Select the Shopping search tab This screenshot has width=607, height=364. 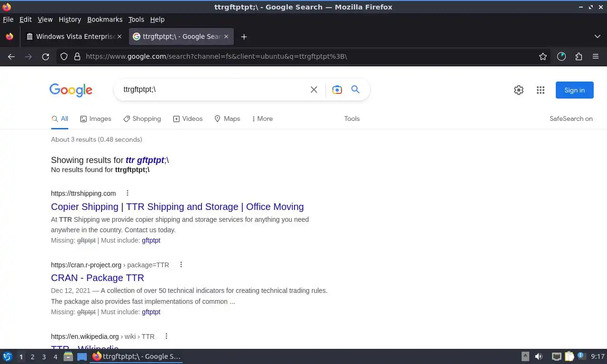(x=142, y=118)
